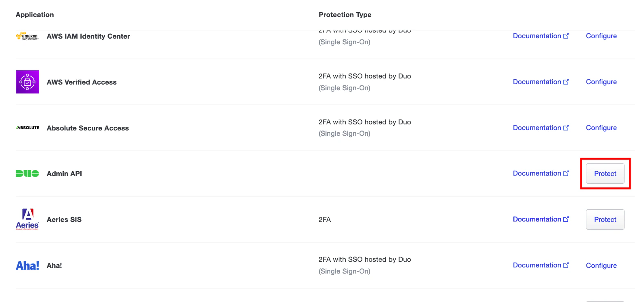The height and width of the screenshot is (302, 644).
Task: Click the AWS IAM Identity Center Amazon icon
Action: (x=27, y=36)
